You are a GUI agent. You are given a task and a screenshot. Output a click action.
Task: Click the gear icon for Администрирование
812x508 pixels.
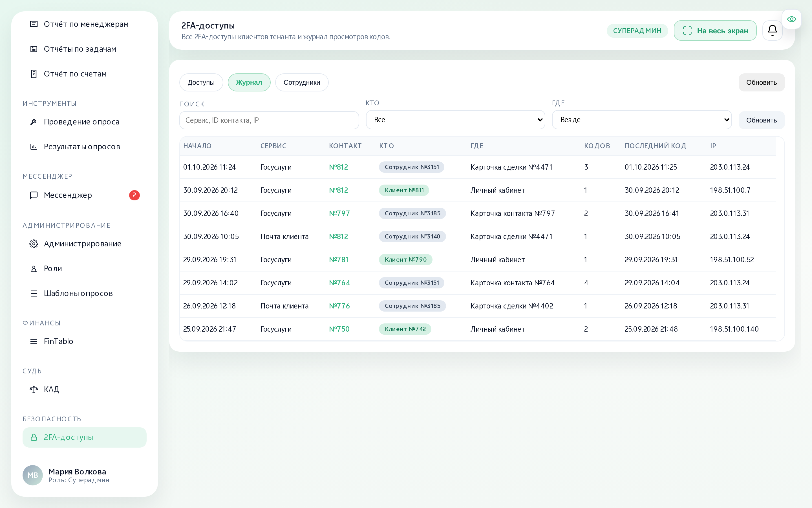(x=34, y=244)
